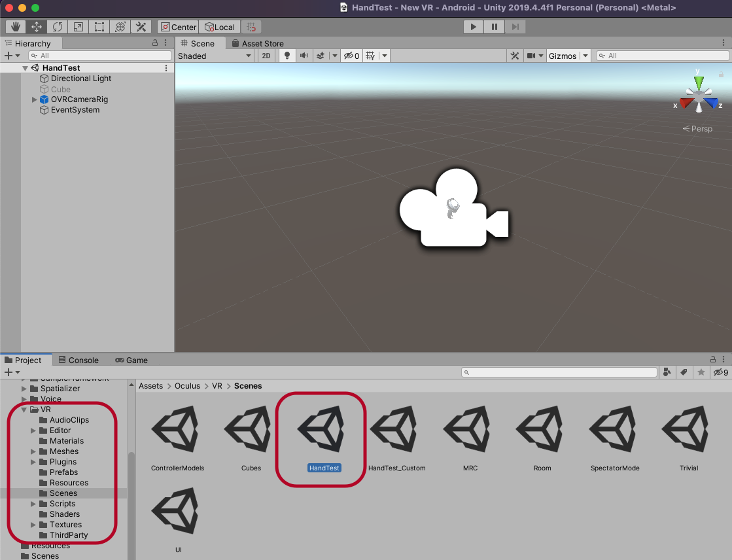This screenshot has height=560, width=732.
Task: Select the Rect tool
Action: (x=99, y=27)
